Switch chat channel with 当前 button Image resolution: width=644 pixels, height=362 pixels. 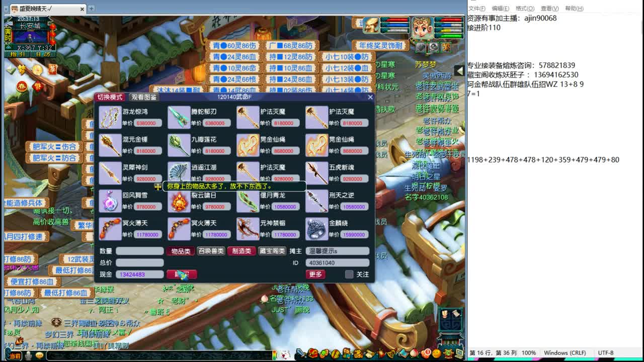coord(15,356)
